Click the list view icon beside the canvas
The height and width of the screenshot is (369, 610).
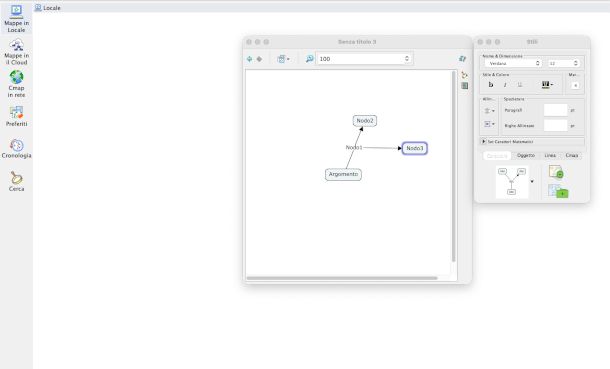[465, 86]
